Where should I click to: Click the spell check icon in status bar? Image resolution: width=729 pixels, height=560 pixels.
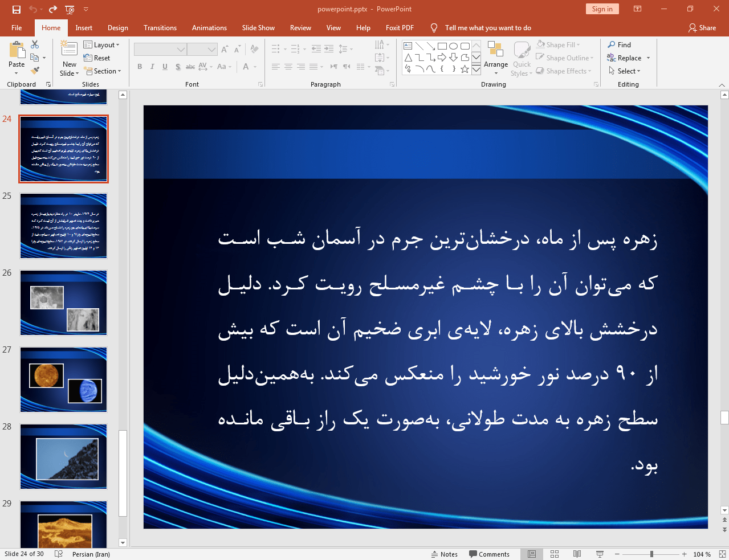[58, 554]
